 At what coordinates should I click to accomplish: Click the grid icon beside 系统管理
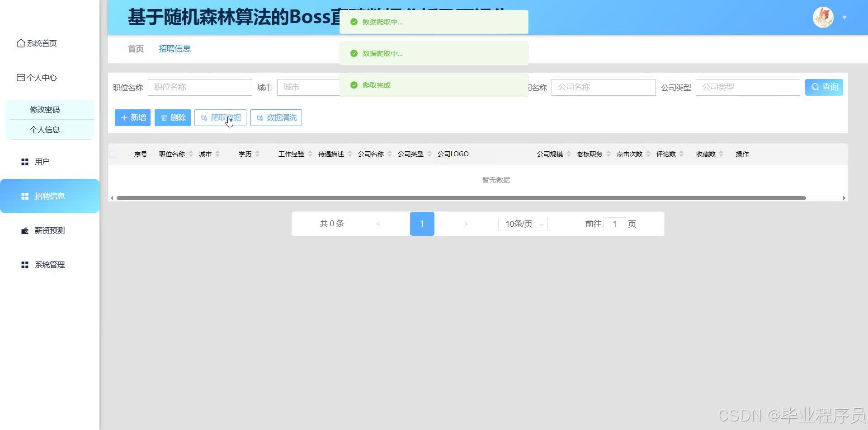(x=25, y=265)
